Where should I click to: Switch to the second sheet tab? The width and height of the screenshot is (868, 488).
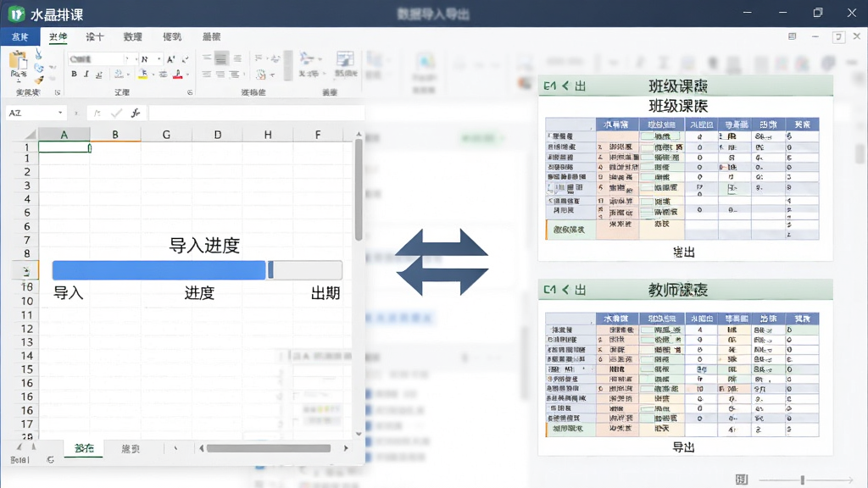131,449
